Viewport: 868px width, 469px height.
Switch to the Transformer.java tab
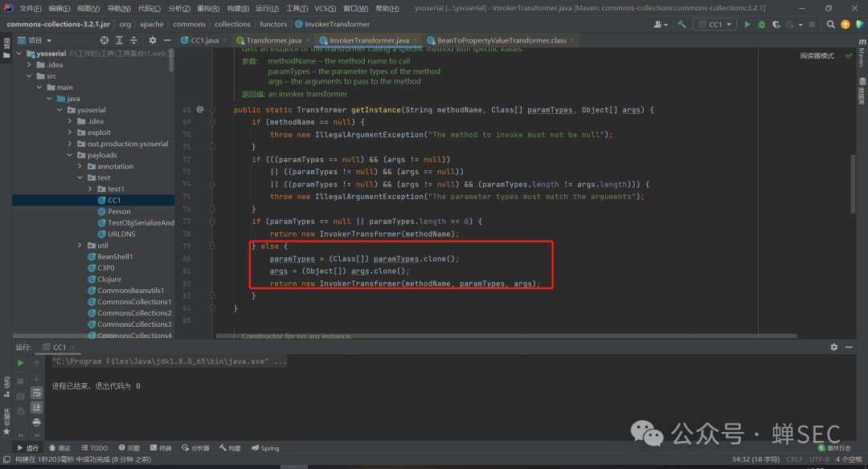click(273, 40)
